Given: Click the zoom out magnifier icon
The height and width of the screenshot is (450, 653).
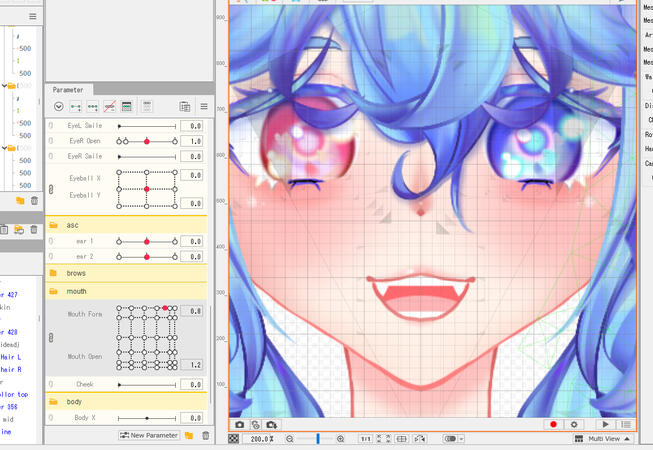Looking at the screenshot, I should click(x=290, y=438).
